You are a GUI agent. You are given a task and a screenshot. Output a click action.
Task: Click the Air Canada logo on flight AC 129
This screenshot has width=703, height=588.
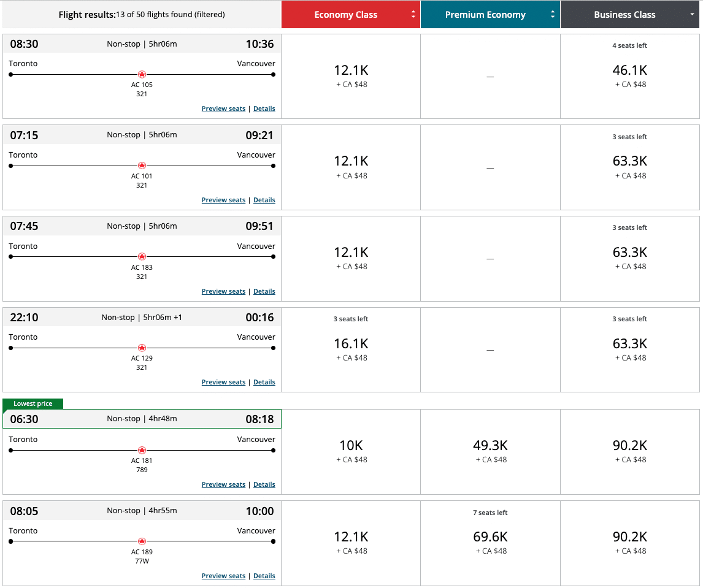142,348
